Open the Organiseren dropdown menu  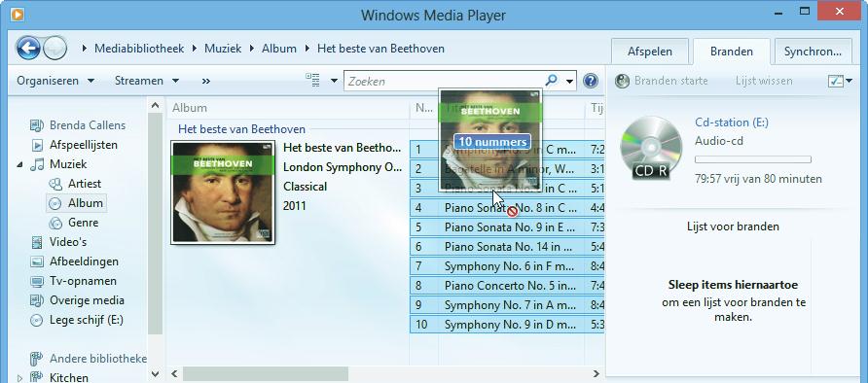pyautogui.click(x=55, y=81)
